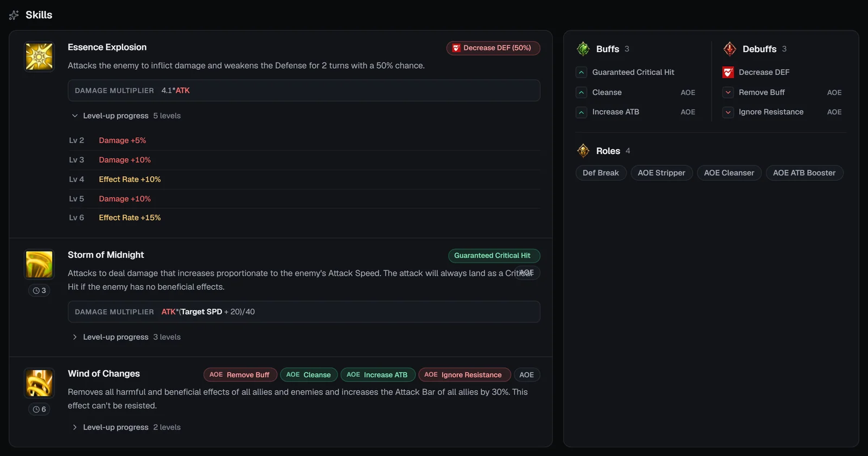
Task: Click the Wind of Changes skill title
Action: pos(104,374)
